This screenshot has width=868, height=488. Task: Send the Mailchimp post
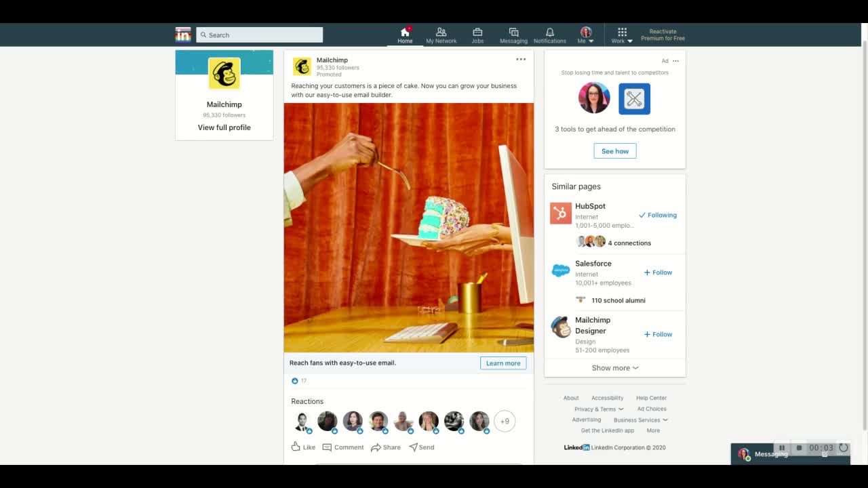click(422, 447)
